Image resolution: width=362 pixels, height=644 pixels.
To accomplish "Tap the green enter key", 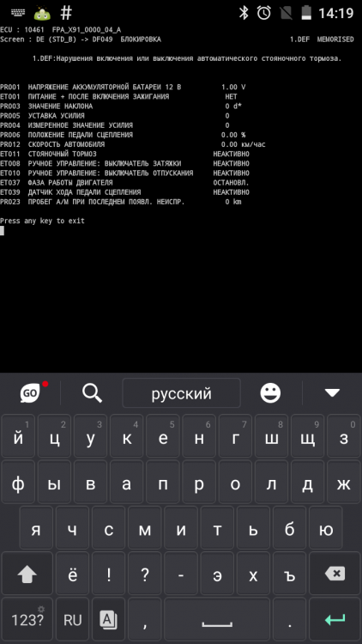I will [x=335, y=620].
